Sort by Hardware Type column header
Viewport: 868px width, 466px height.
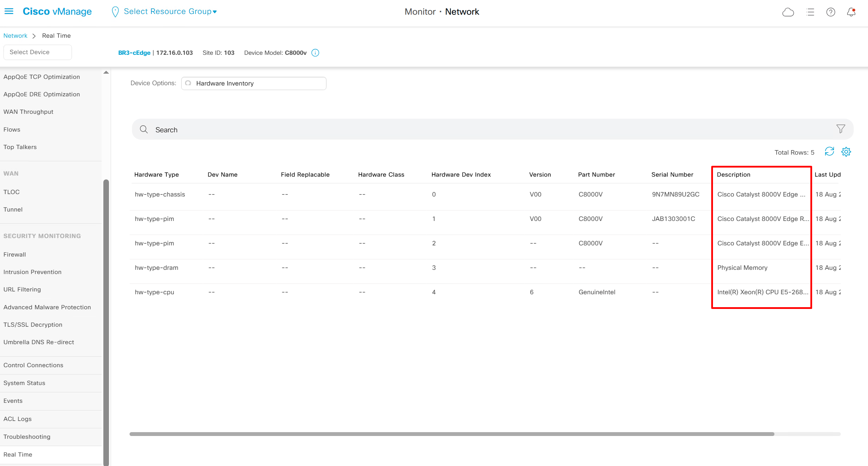[156, 175]
